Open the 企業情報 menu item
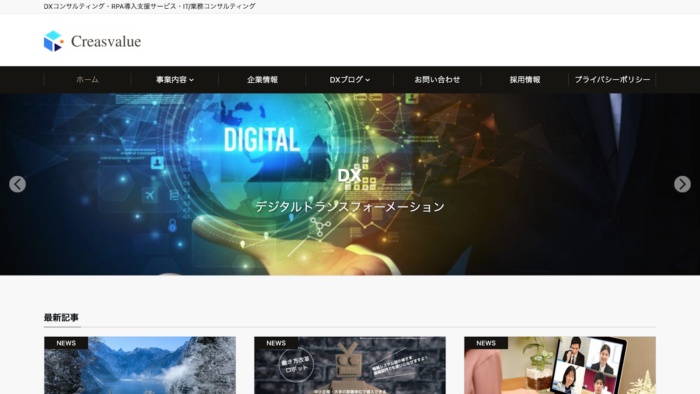The height and width of the screenshot is (394, 700). click(x=262, y=80)
